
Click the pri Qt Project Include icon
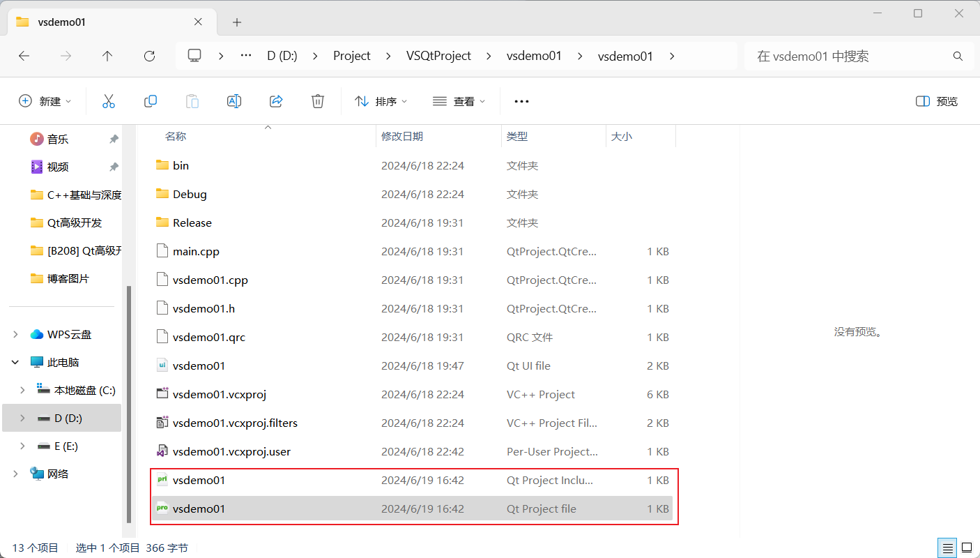pyautogui.click(x=162, y=480)
